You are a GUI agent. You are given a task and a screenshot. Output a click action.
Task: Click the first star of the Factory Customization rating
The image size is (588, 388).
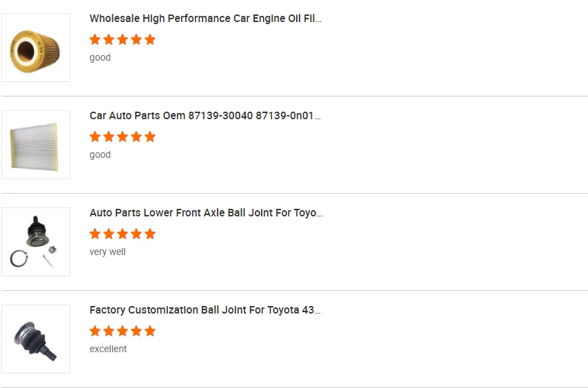(95, 331)
